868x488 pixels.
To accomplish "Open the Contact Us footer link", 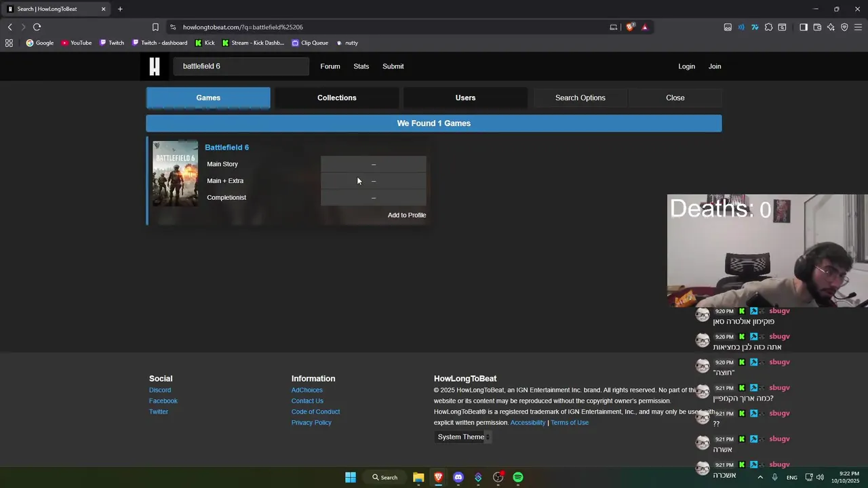I will (x=307, y=401).
